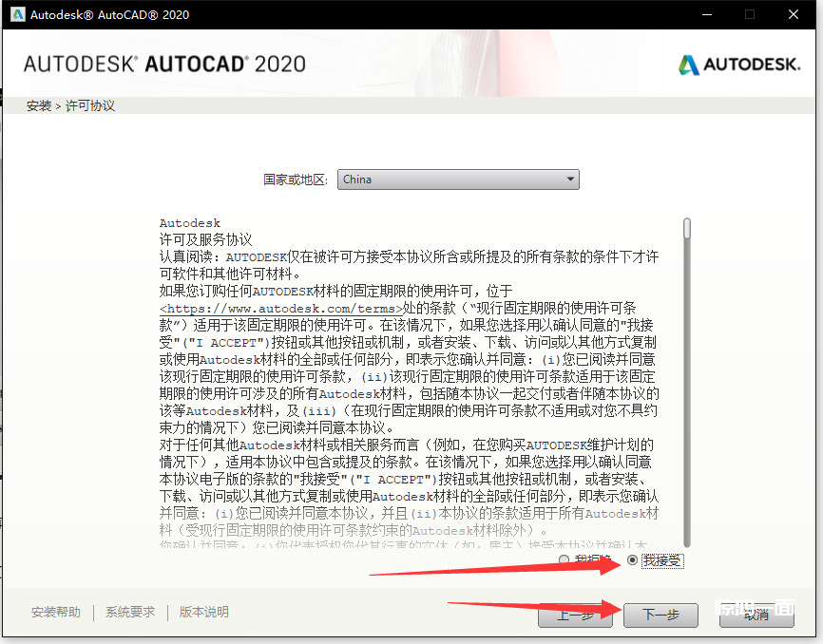Click the 许可协议 breadcrumb item
Image resolution: width=823 pixels, height=644 pixels.
click(90, 105)
